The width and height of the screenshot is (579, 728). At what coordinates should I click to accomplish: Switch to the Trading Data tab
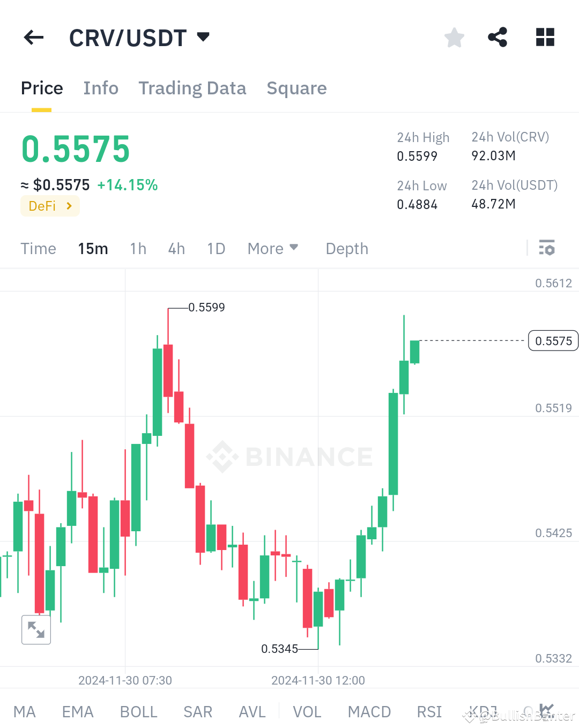[x=192, y=88]
